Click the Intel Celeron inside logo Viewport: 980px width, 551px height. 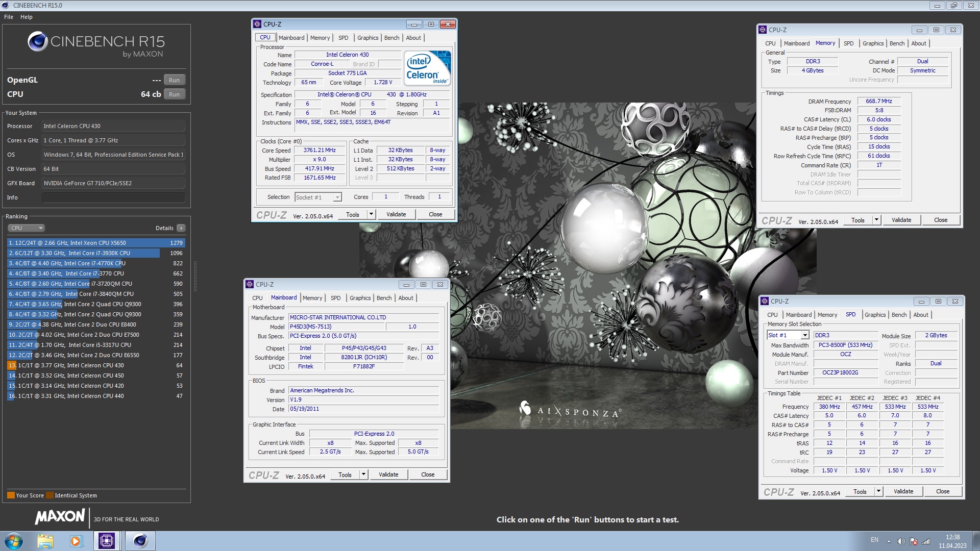click(x=427, y=68)
